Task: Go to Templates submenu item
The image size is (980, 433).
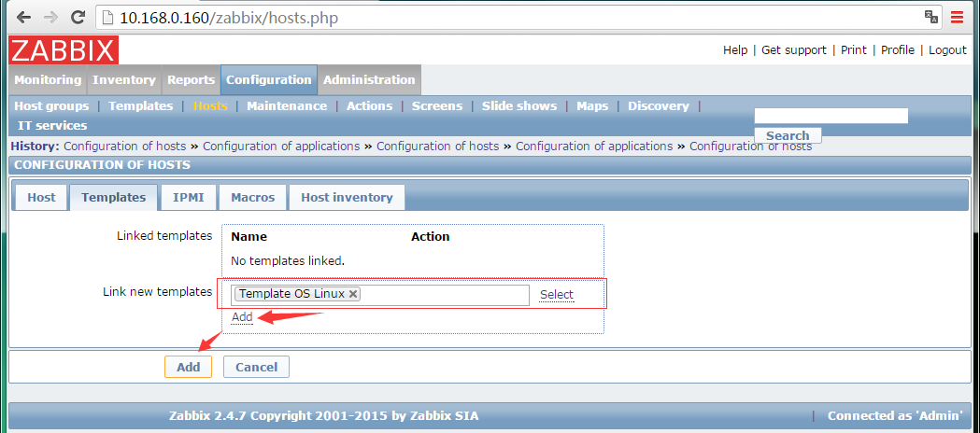Action: [141, 106]
